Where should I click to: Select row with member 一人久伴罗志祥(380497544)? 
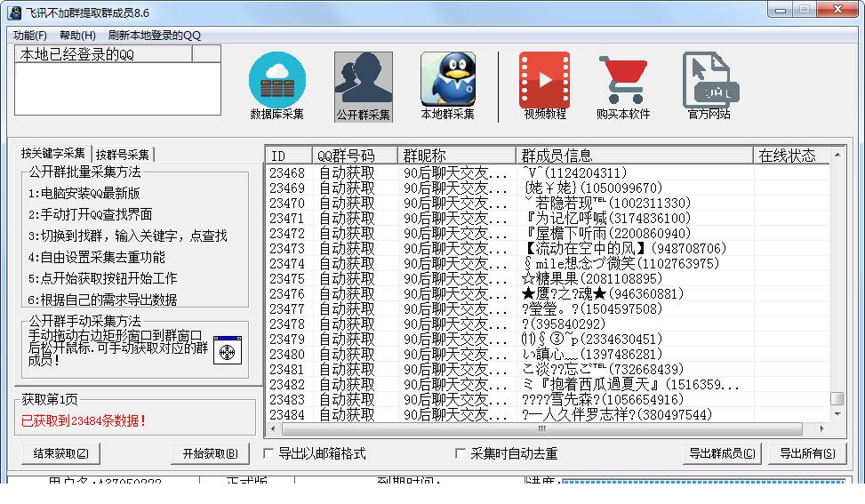pos(548,415)
